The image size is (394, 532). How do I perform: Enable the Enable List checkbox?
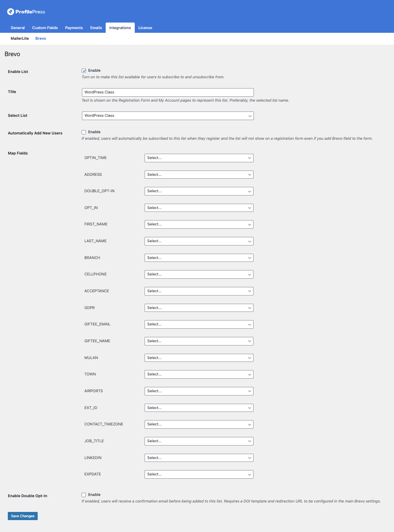tap(84, 70)
